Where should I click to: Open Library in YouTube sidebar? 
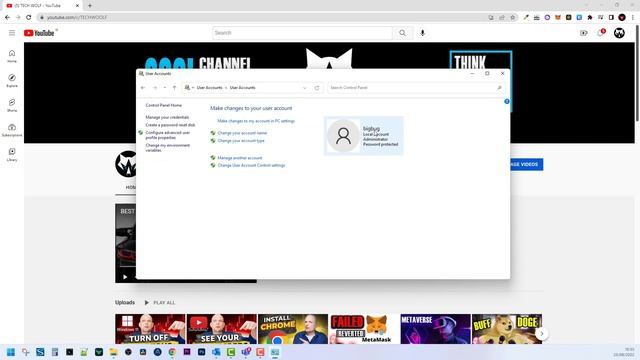tap(12, 155)
